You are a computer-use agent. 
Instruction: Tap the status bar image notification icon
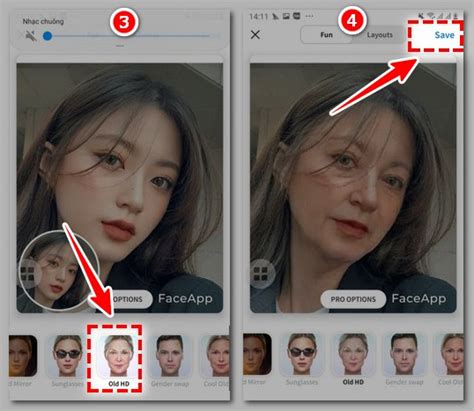pos(286,16)
